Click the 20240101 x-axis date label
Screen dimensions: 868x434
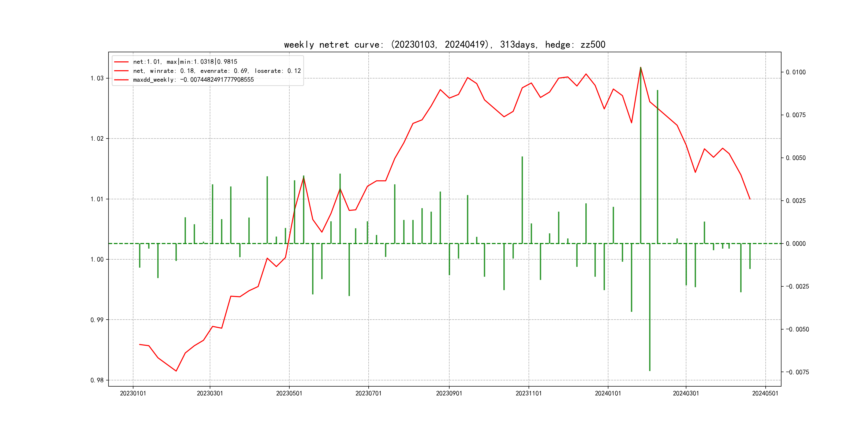pyautogui.click(x=608, y=393)
